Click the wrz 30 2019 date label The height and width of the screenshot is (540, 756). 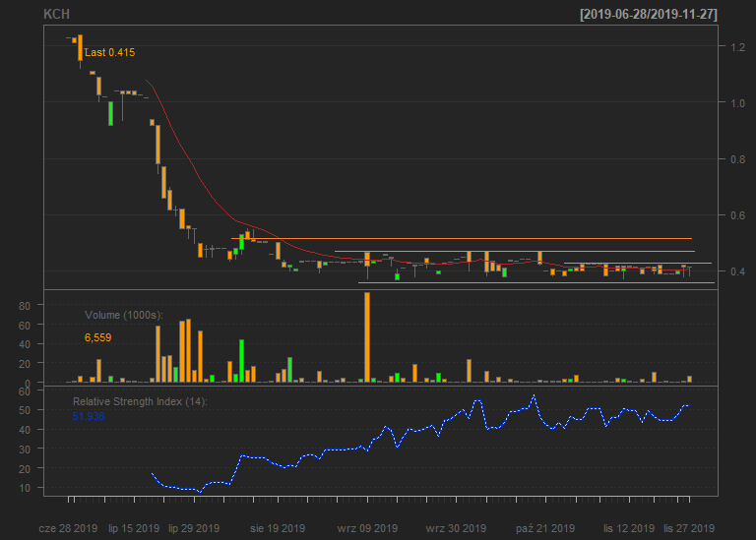(x=456, y=528)
